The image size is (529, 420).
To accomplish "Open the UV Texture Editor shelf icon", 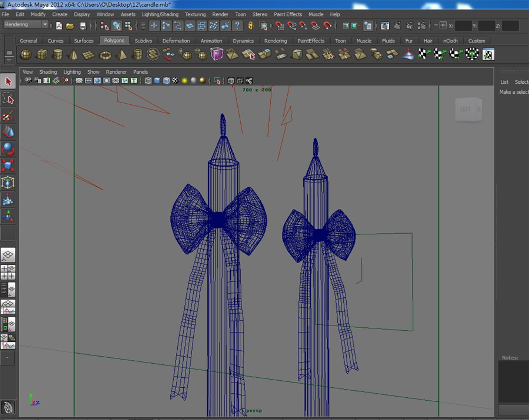I will pos(488,54).
